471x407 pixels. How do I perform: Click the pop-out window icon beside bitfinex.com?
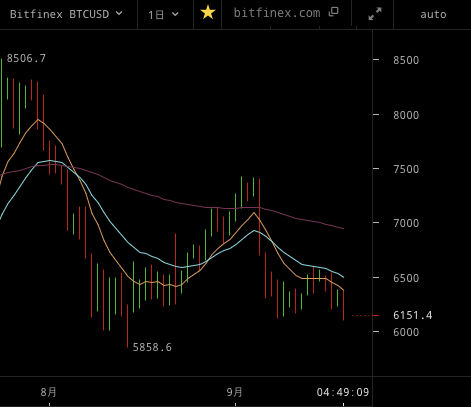333,12
